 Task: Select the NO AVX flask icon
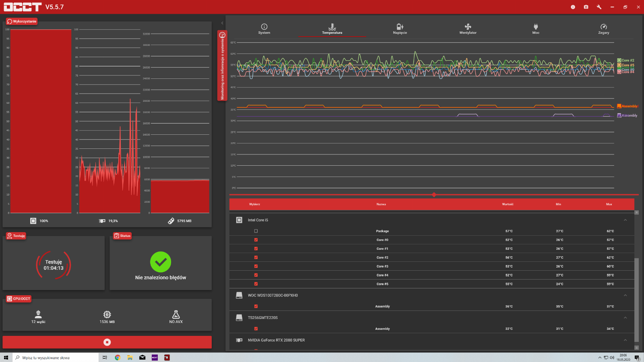point(176,314)
